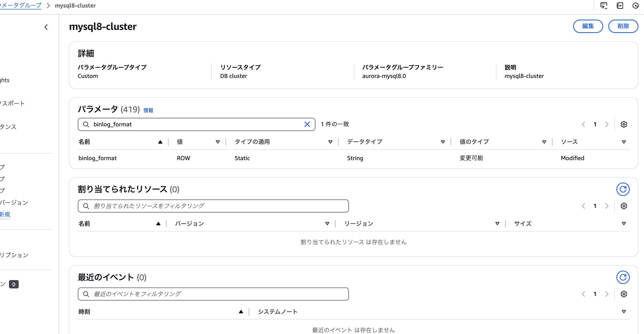
Task: Open parameters table preferences gear
Action: [624, 124]
